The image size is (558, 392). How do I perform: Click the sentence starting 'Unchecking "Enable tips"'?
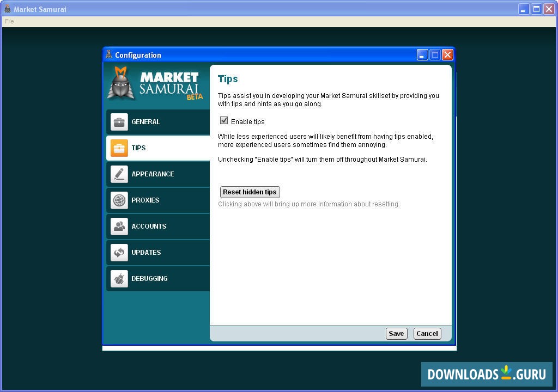(x=323, y=160)
